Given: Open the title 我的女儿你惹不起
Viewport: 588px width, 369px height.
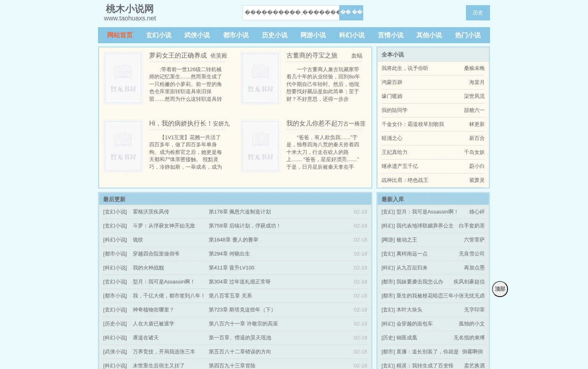Looking at the screenshot, I should point(312,124).
